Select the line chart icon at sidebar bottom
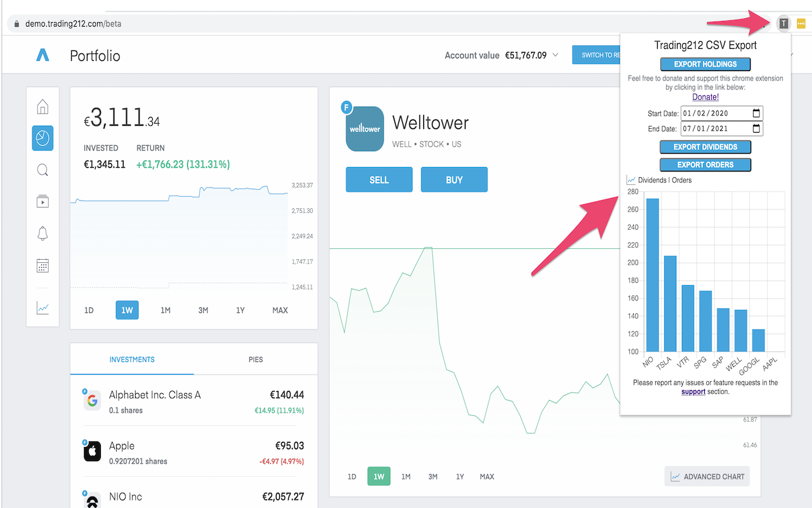Screen dimensions: 812x508 point(42,307)
